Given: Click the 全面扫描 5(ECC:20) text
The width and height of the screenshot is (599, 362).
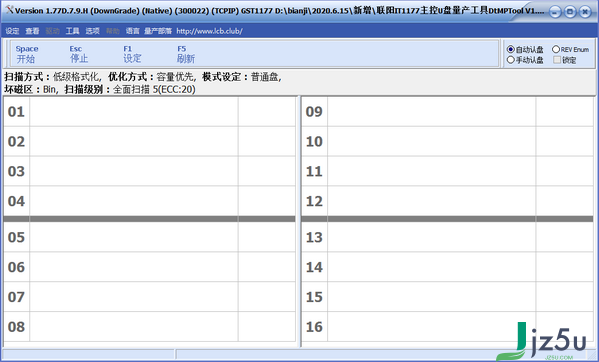Looking at the screenshot, I should tap(154, 89).
